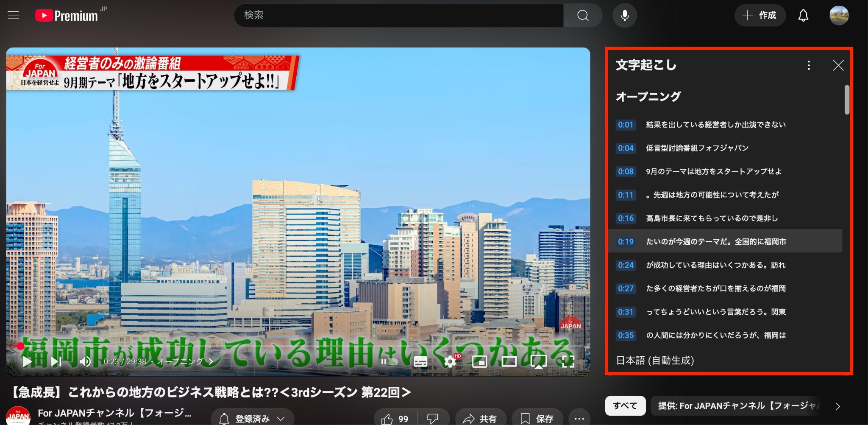
Task: Open the transcript panel three-dot menu
Action: 809,65
